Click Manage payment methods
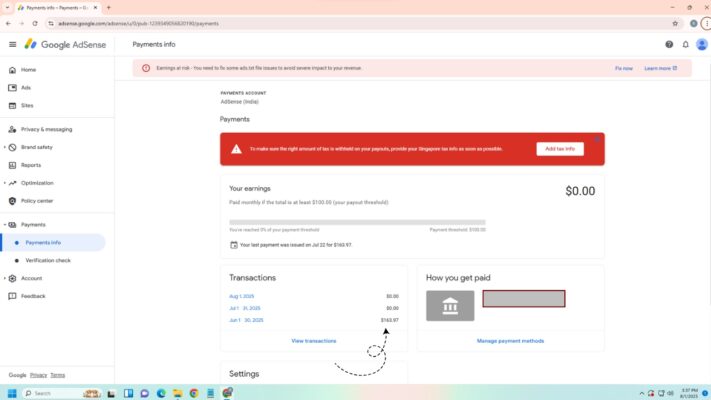The width and height of the screenshot is (711, 400). 510,341
